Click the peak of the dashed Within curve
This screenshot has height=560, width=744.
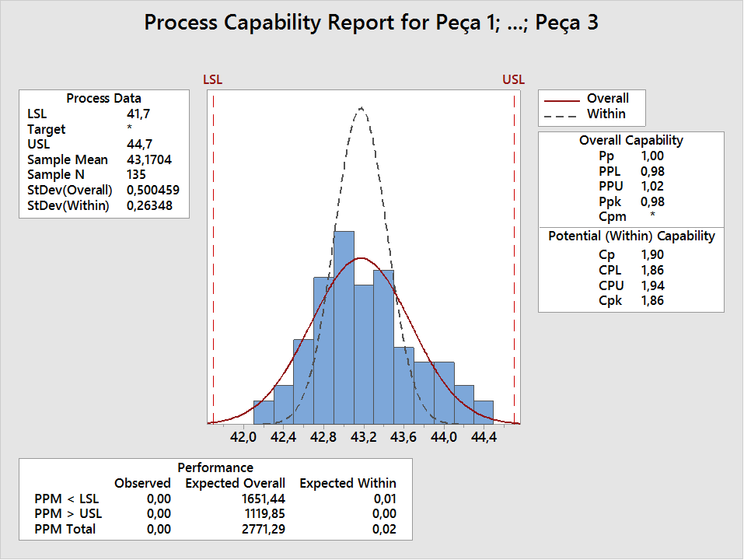pos(361,107)
